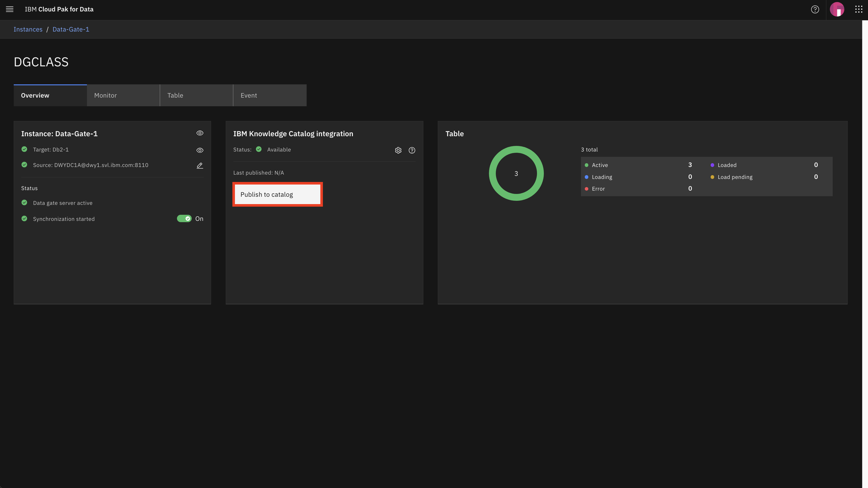Click Publish to catalog button
This screenshot has height=488, width=868.
[x=277, y=194]
